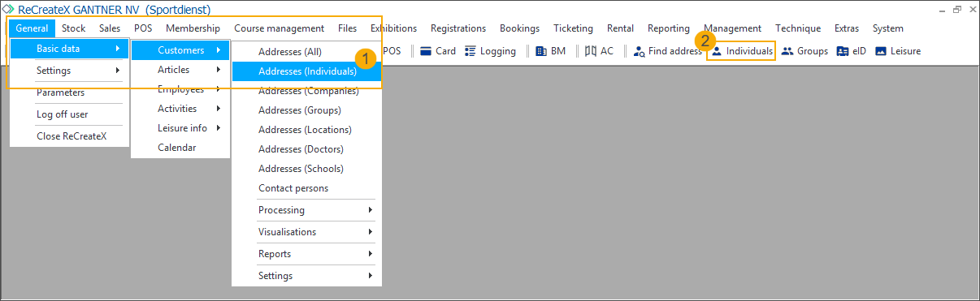Open the Extras menu
Viewport: 980px width, 301px height.
(846, 28)
